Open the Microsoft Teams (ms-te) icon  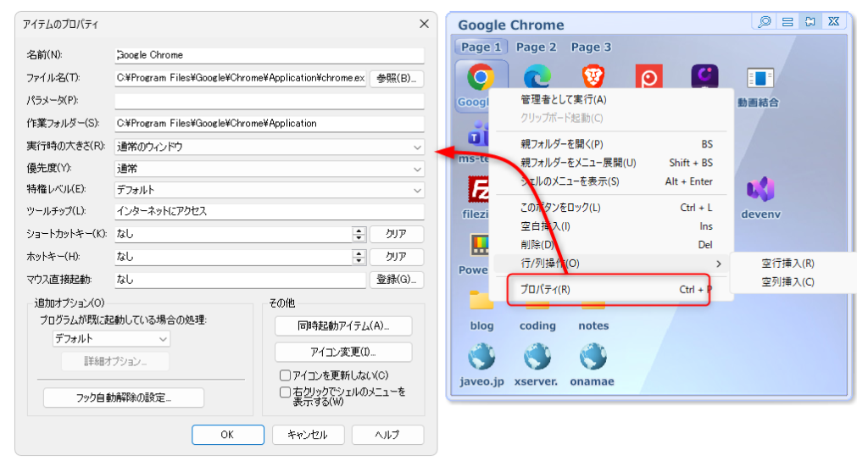(x=478, y=135)
